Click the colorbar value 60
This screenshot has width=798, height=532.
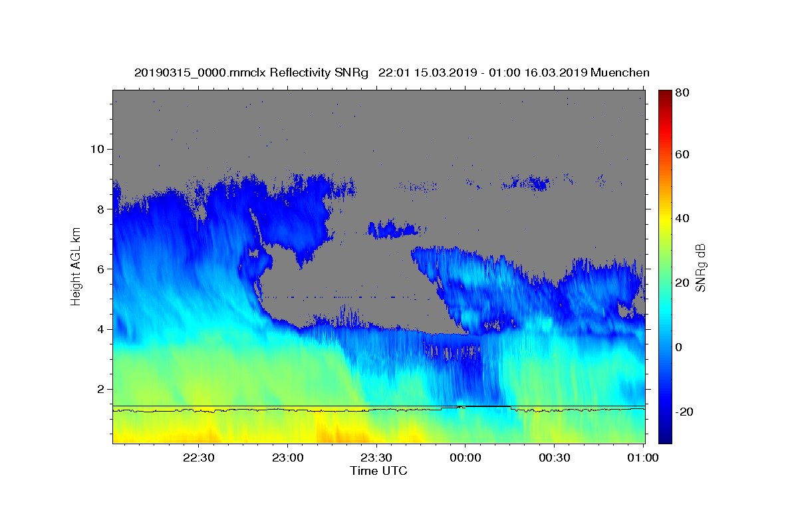point(682,154)
